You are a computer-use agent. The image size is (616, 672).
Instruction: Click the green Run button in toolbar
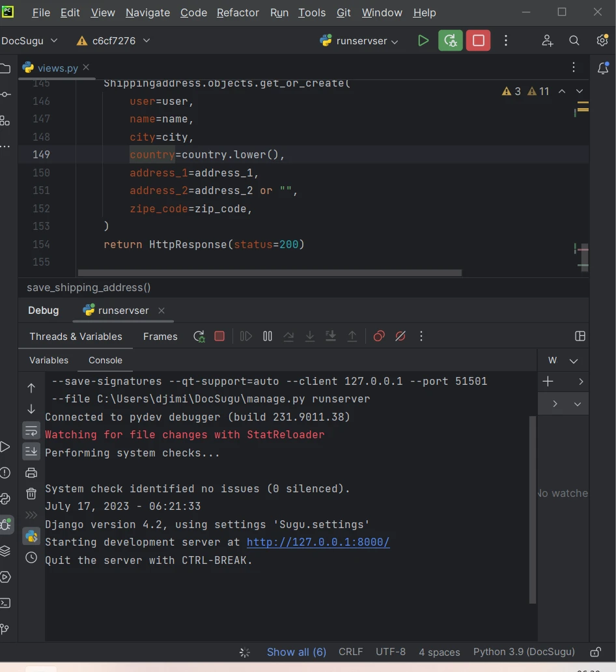coord(423,40)
